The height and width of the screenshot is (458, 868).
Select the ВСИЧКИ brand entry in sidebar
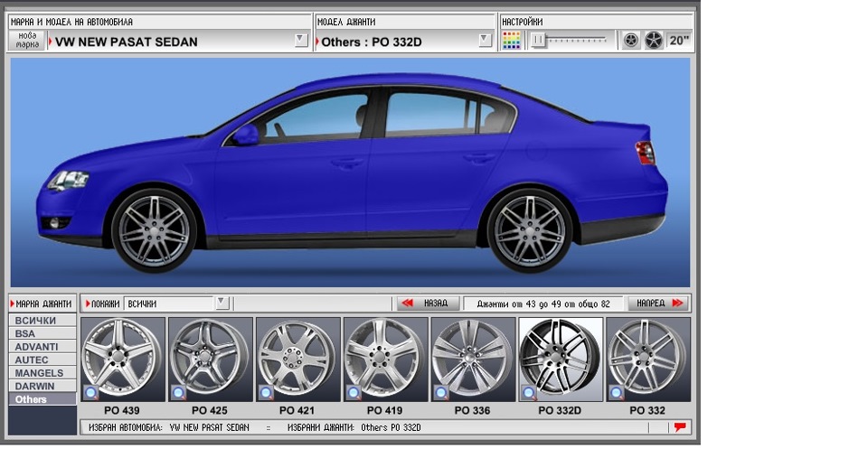point(35,321)
